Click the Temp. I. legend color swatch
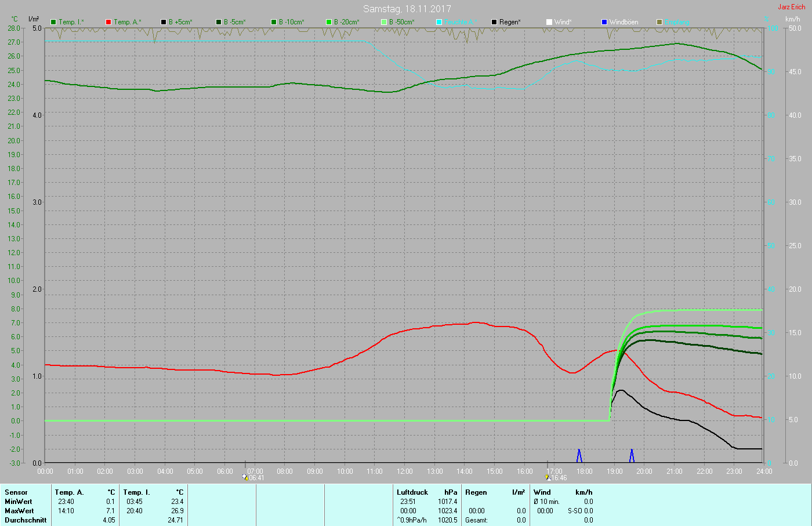This screenshot has width=812, height=526. point(53,22)
